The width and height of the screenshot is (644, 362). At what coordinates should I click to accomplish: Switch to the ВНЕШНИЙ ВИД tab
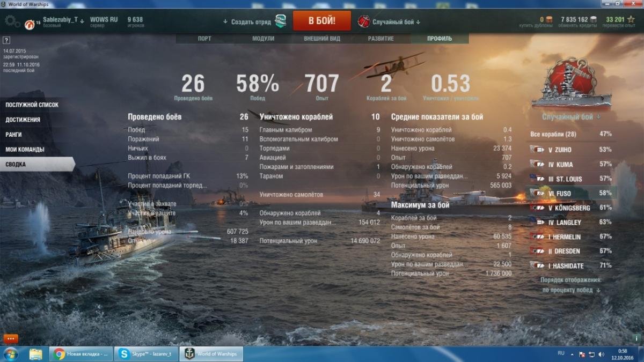pos(322,39)
